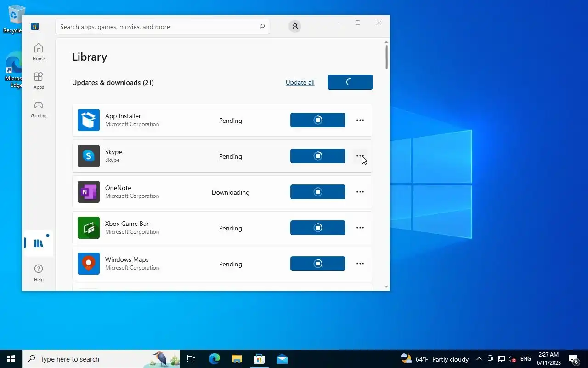Click the Meet Now icon in tray

(x=490, y=359)
